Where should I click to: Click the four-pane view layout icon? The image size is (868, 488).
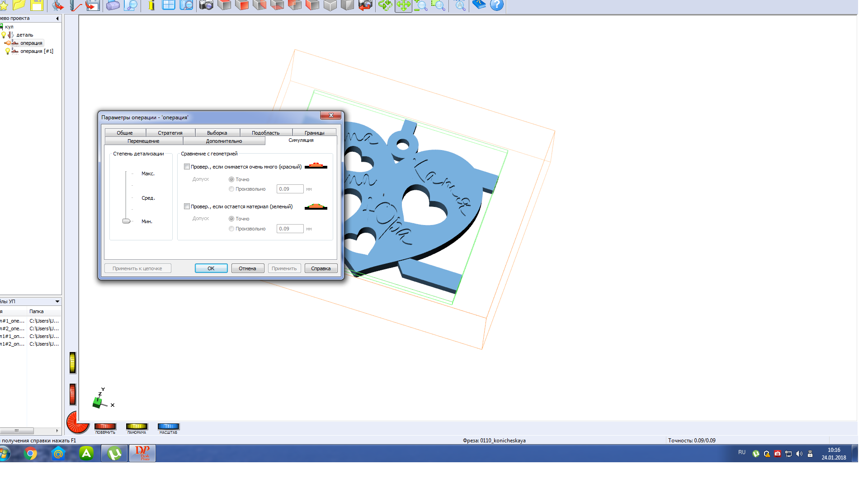[169, 5]
